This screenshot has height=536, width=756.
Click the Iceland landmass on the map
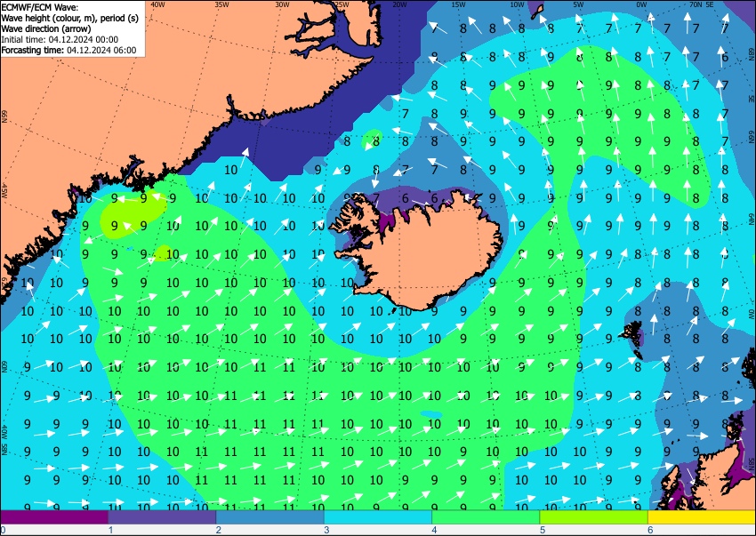coord(424,253)
